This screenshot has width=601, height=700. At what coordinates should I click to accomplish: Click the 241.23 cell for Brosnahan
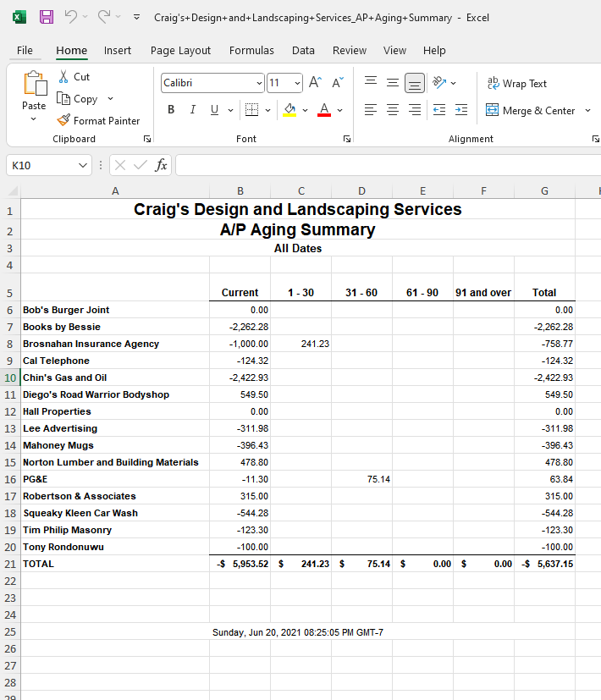pyautogui.click(x=301, y=344)
